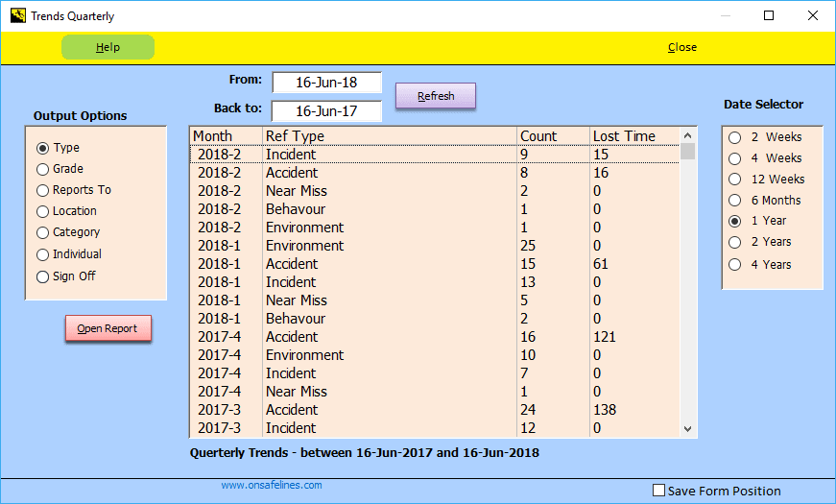Click the Count column header
The height and width of the screenshot is (504, 836).
pyautogui.click(x=554, y=136)
